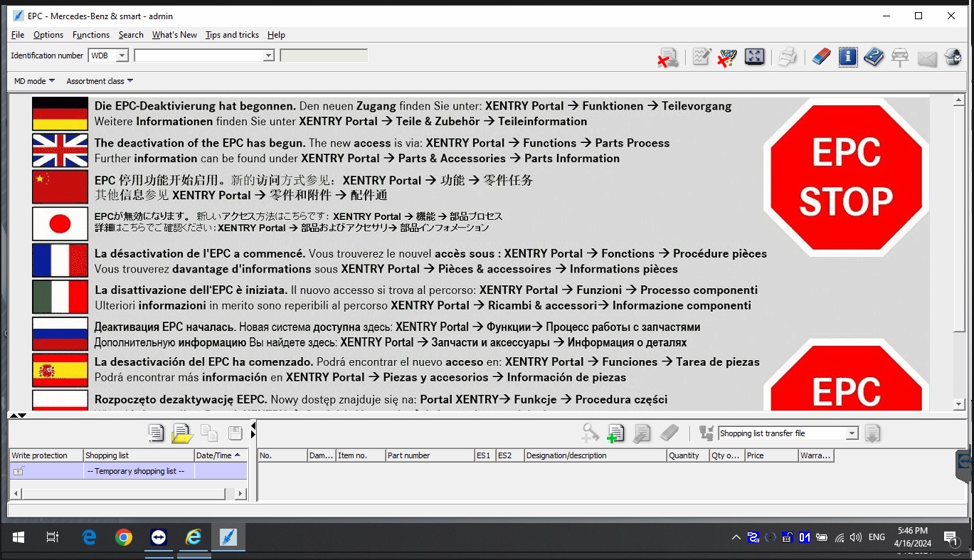Click the filter shopping cart removal icon

tap(727, 58)
